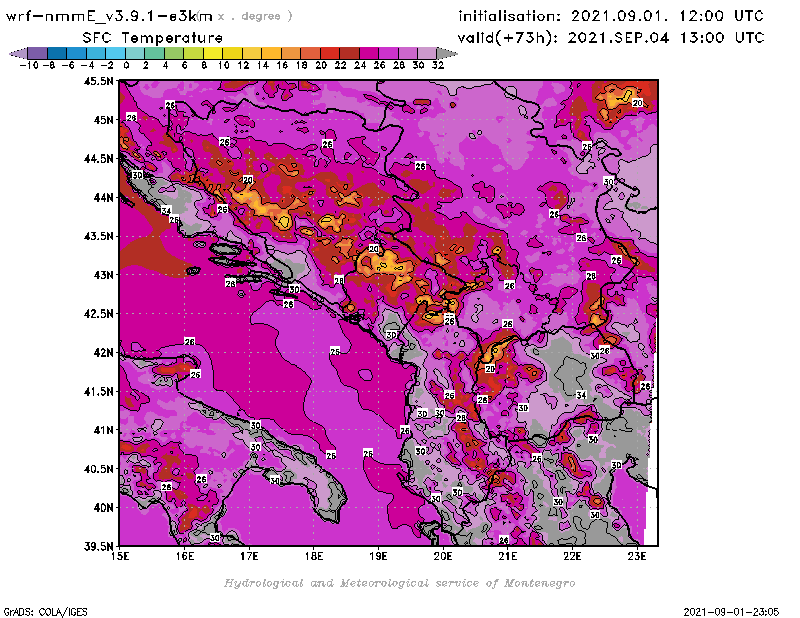Click the '45N' latitude label
The height and width of the screenshot is (618, 800).
(x=103, y=119)
